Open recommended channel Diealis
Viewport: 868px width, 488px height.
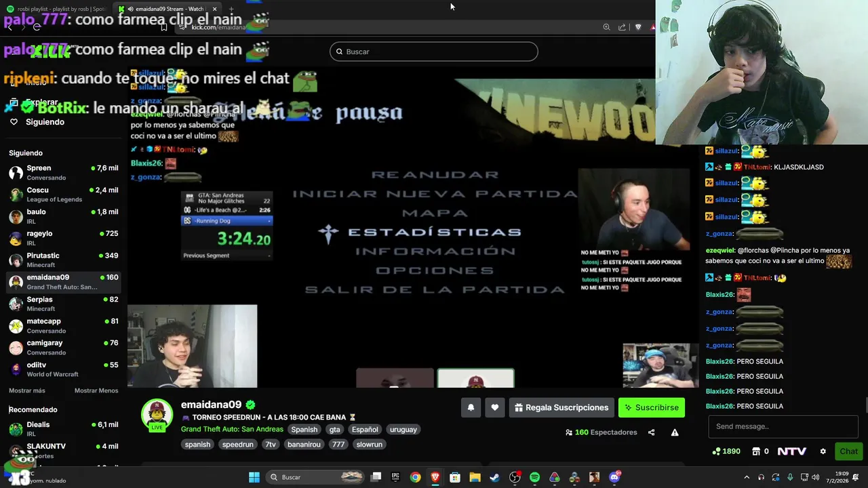pos(63,429)
